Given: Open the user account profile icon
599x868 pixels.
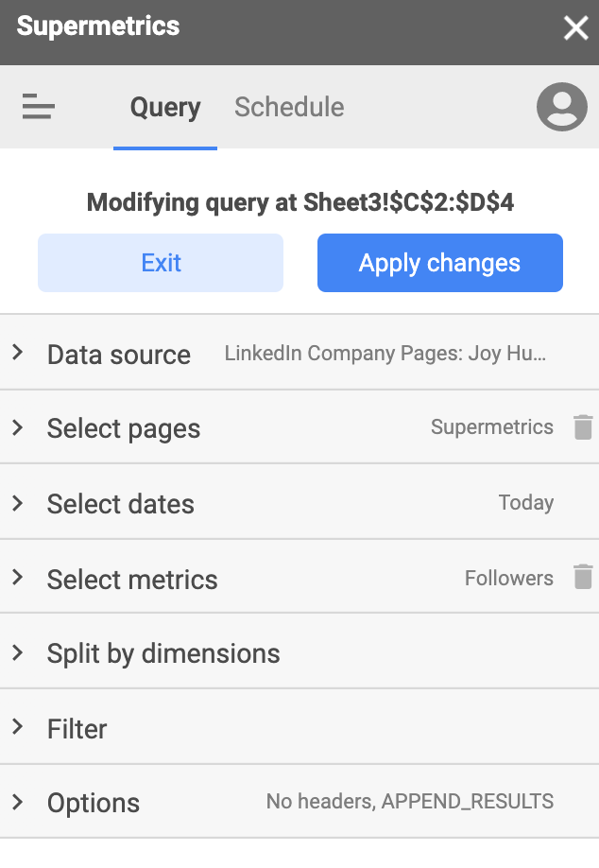Looking at the screenshot, I should 562,107.
